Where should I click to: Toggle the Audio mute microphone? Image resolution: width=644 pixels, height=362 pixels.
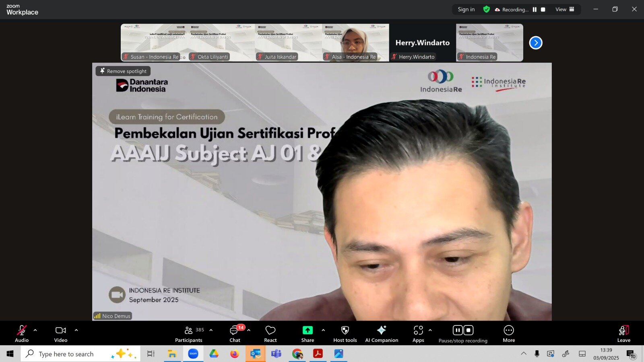(x=22, y=334)
